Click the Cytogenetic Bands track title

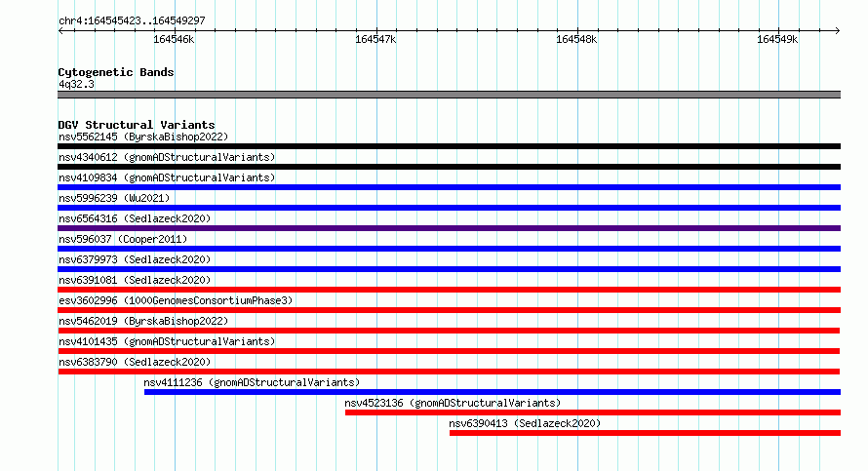click(x=116, y=72)
